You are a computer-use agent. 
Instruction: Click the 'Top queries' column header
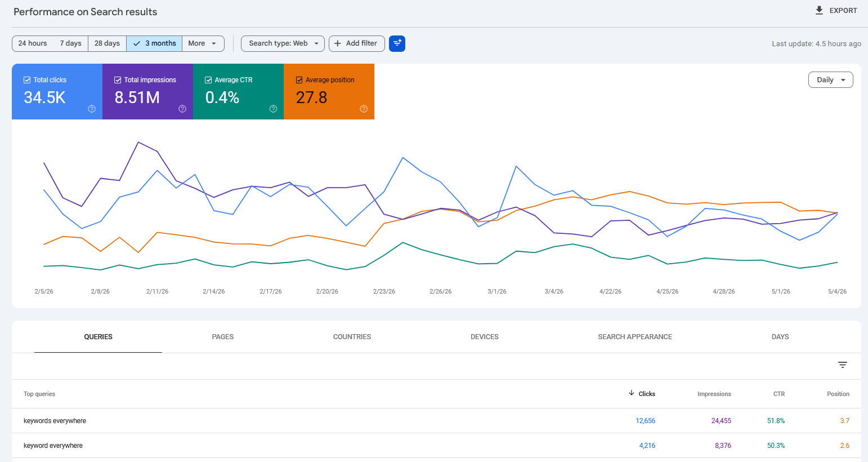pos(39,394)
